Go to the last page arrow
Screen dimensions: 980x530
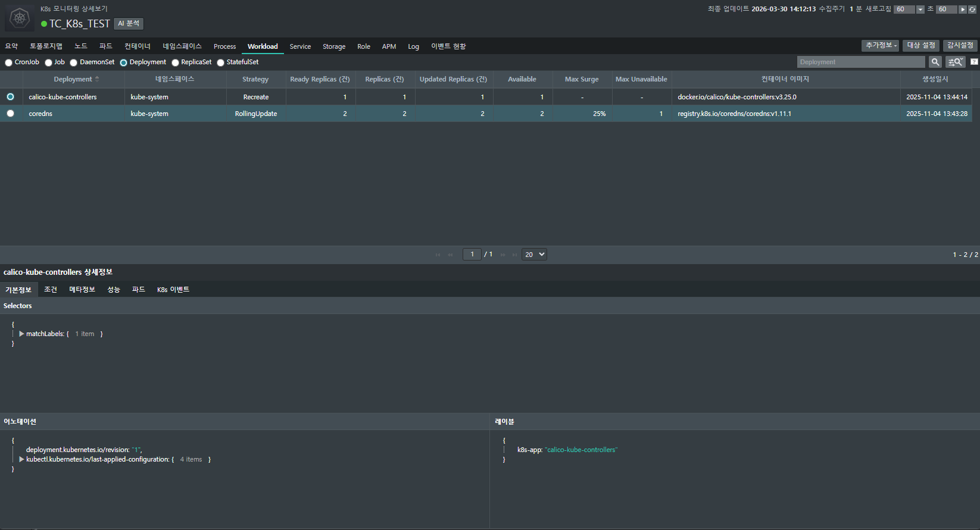tap(515, 255)
